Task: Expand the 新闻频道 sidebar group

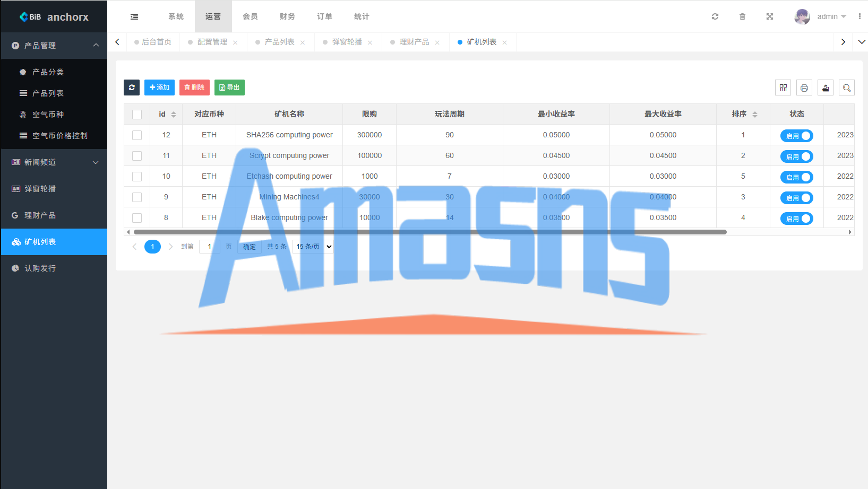Action: pos(54,162)
